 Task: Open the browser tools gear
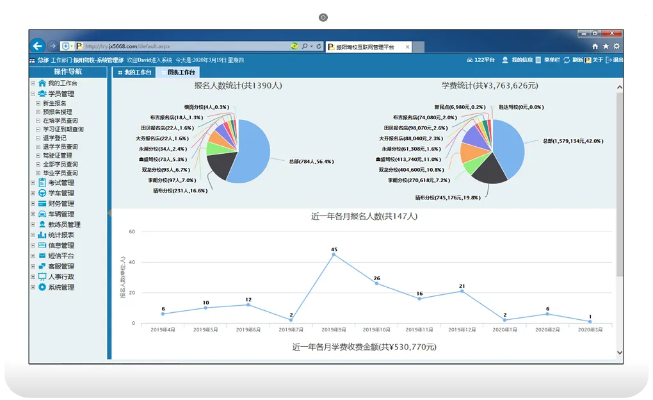pos(617,46)
